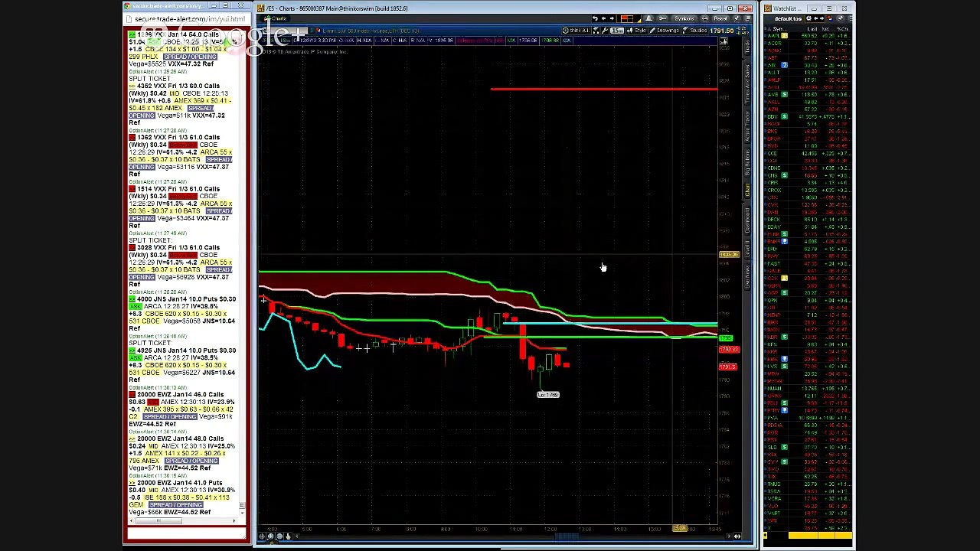
Task: Click the right arrow of chart scrollbar
Action: point(728,536)
